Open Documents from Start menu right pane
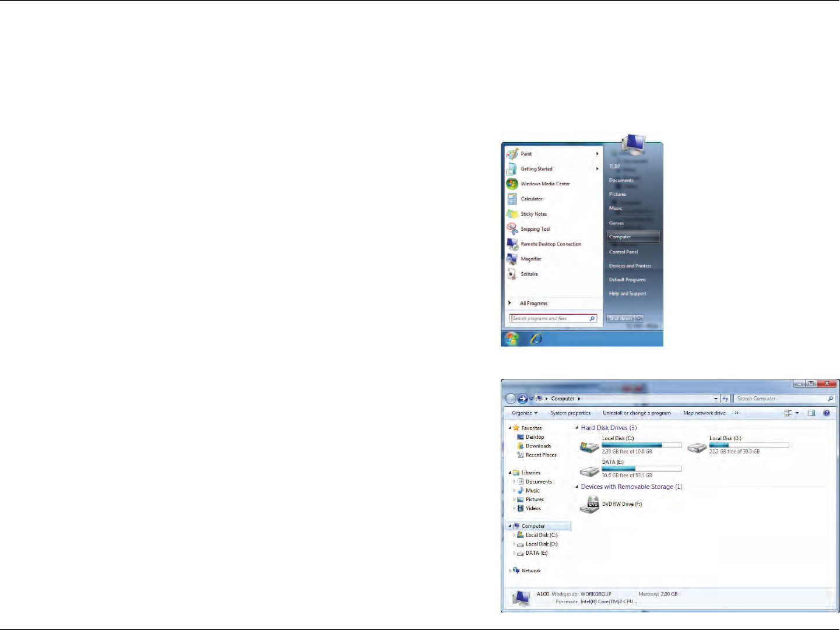Viewport: 840px width, 630px height. pyautogui.click(x=621, y=181)
